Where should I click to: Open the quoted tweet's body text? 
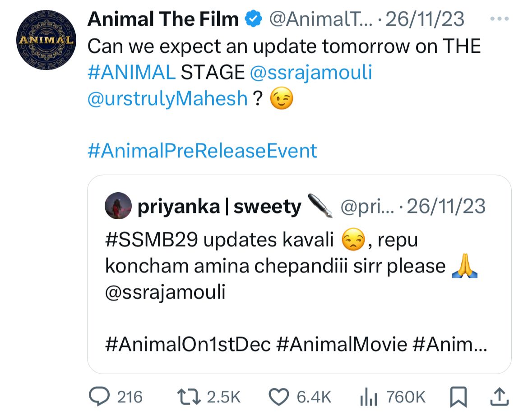(271, 266)
